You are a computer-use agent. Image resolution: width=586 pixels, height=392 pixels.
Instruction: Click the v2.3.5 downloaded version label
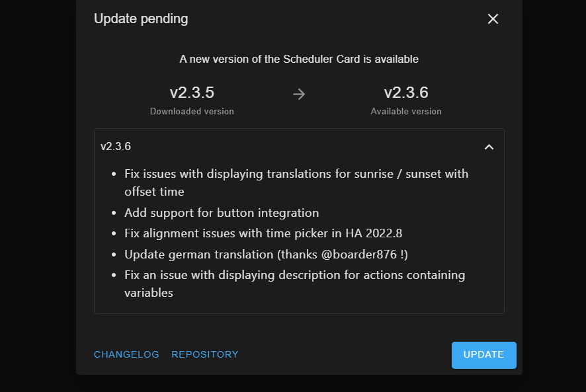tap(192, 93)
